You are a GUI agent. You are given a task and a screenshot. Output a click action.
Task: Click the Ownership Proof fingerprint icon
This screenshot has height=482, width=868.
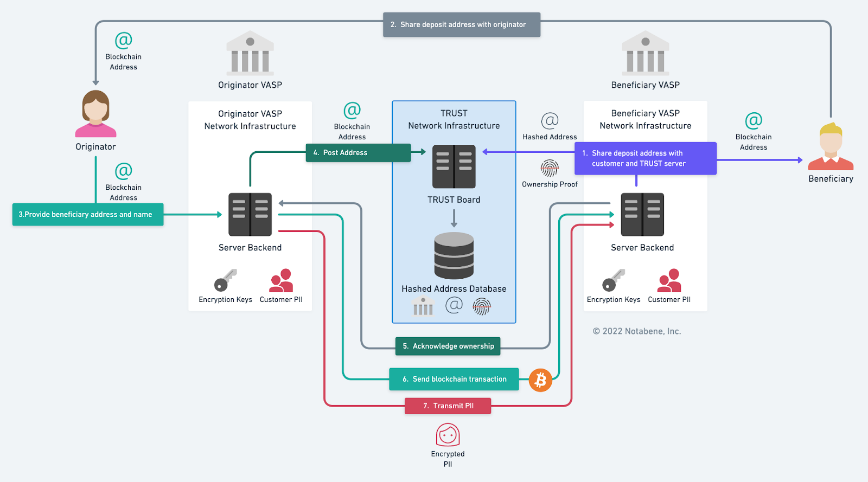click(x=550, y=168)
